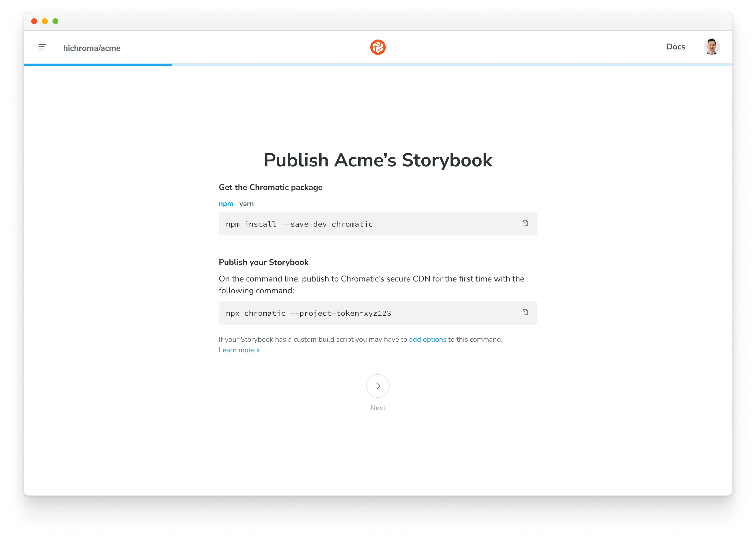Click the hichroma/acme project name
This screenshot has height=537, width=756.
point(91,48)
